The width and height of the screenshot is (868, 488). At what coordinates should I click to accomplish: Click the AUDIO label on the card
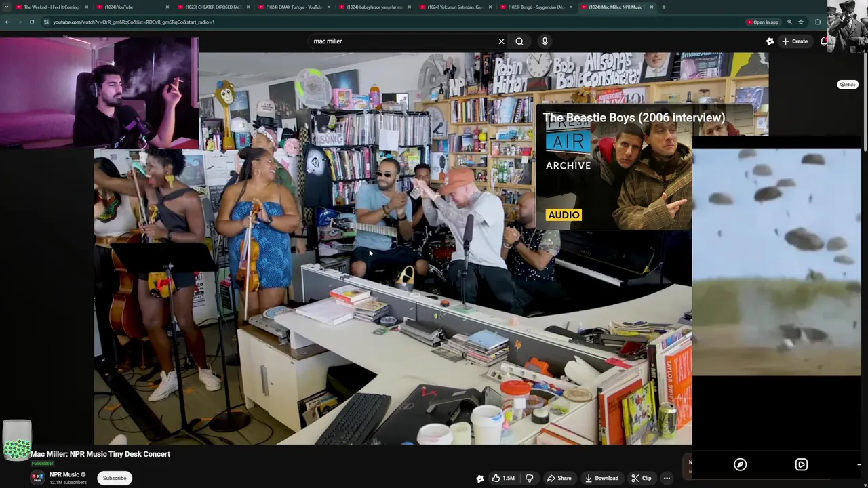tap(564, 215)
